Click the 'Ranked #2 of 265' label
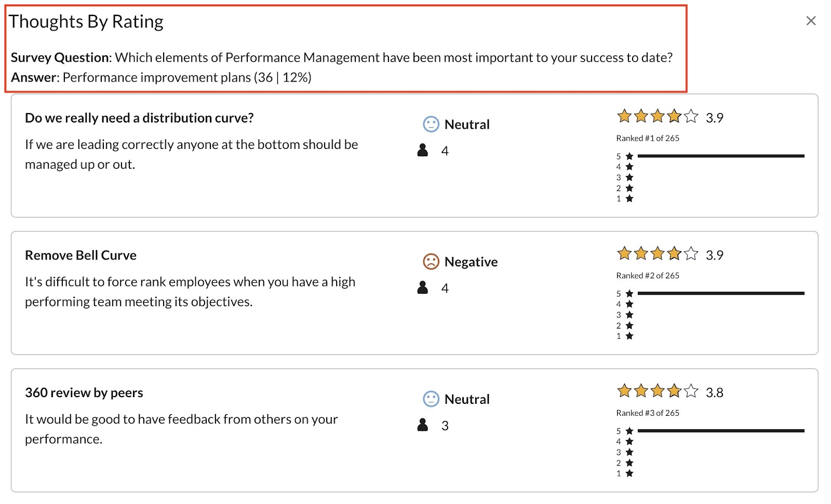The width and height of the screenshot is (831, 504). click(x=648, y=276)
